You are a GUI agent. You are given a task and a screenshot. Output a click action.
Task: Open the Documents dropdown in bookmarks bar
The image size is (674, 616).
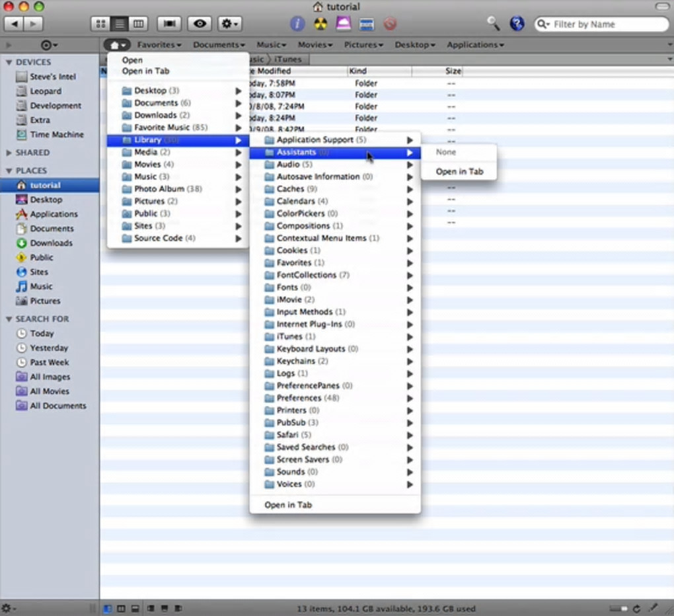pyautogui.click(x=219, y=45)
